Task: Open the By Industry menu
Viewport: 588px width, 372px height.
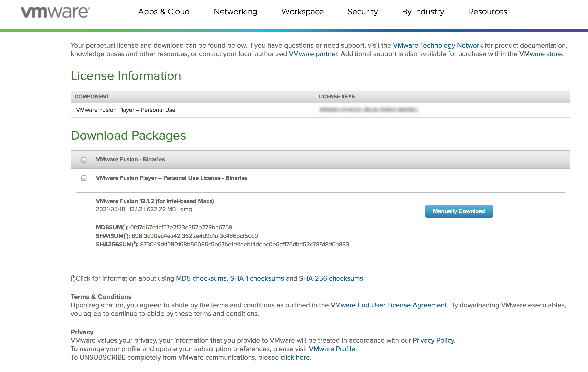Action: [x=423, y=12]
